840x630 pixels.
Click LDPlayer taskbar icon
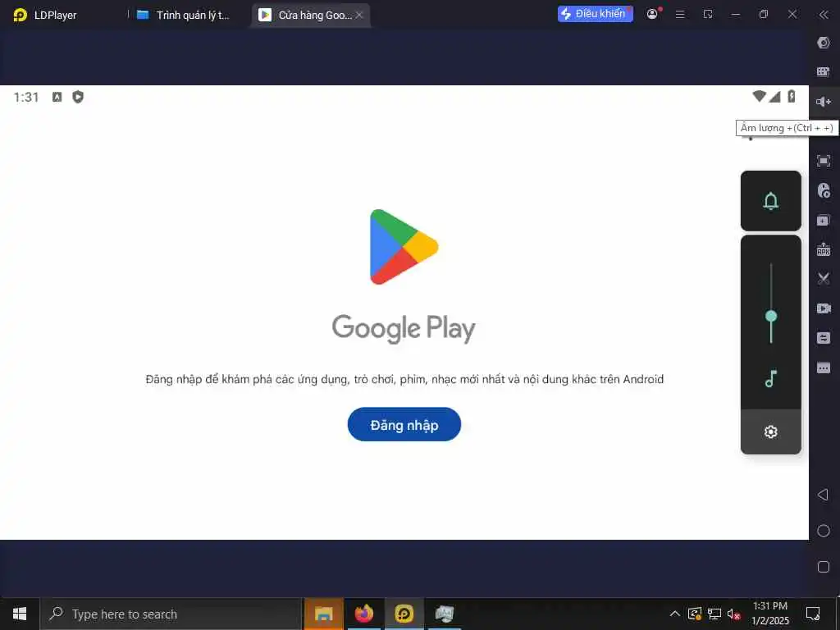coord(404,614)
